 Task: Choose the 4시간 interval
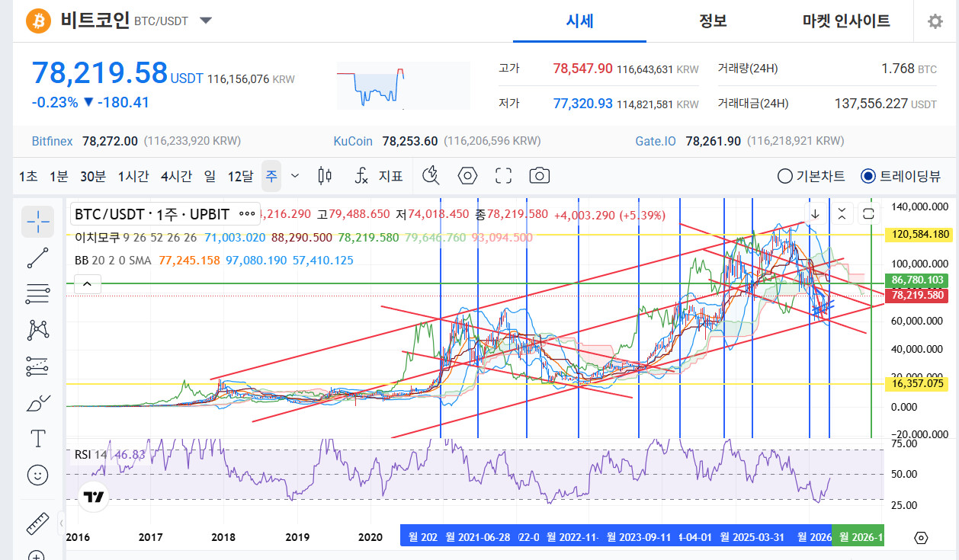176,176
